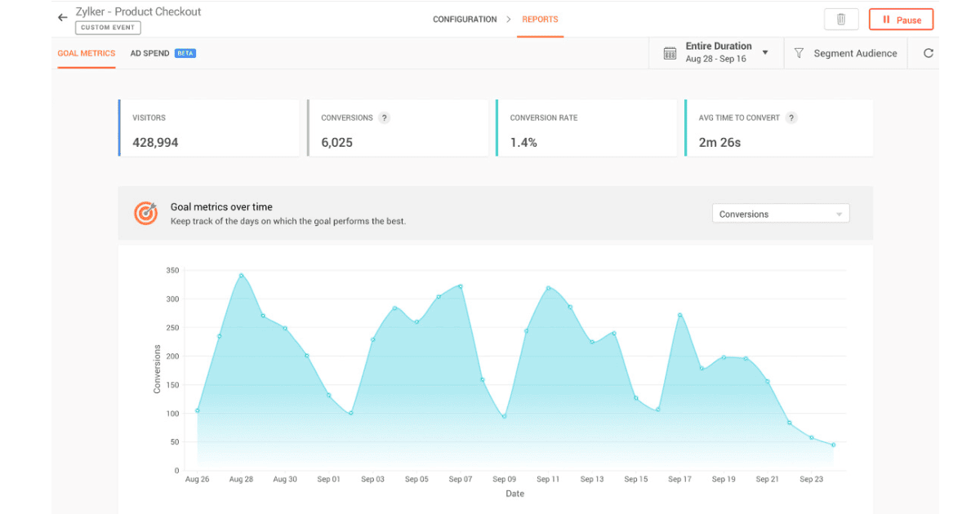Click the target goal icon
980x514 pixels.
tap(145, 213)
